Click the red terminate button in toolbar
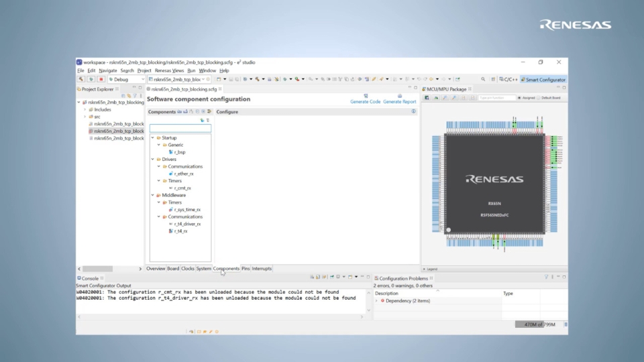 (101, 79)
